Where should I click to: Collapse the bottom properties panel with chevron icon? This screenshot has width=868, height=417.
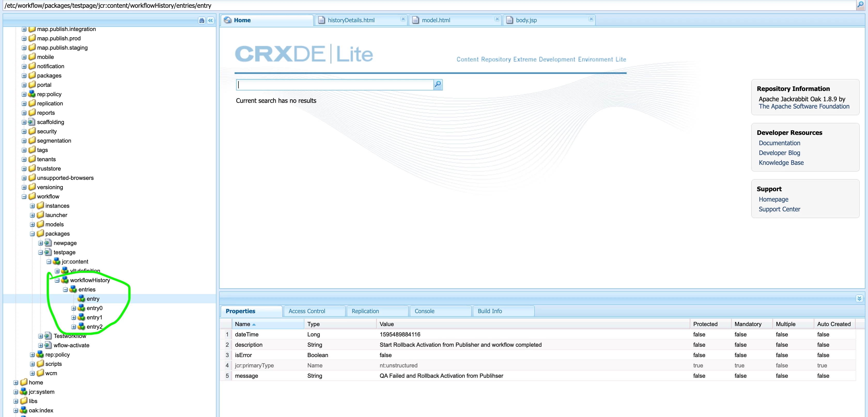[x=859, y=298]
